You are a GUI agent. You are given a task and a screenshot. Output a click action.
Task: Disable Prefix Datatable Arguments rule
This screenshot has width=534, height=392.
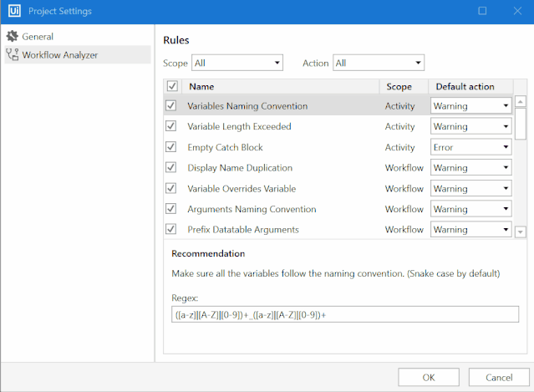(x=171, y=229)
